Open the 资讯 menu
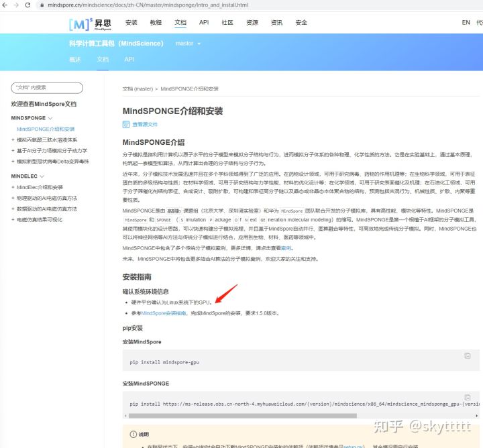483x448 pixels. 276,23
